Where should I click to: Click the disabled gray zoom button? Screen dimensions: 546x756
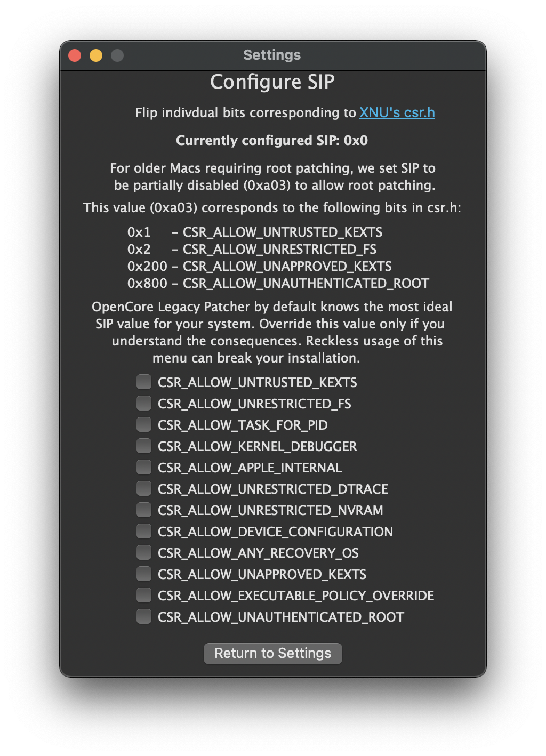click(117, 55)
